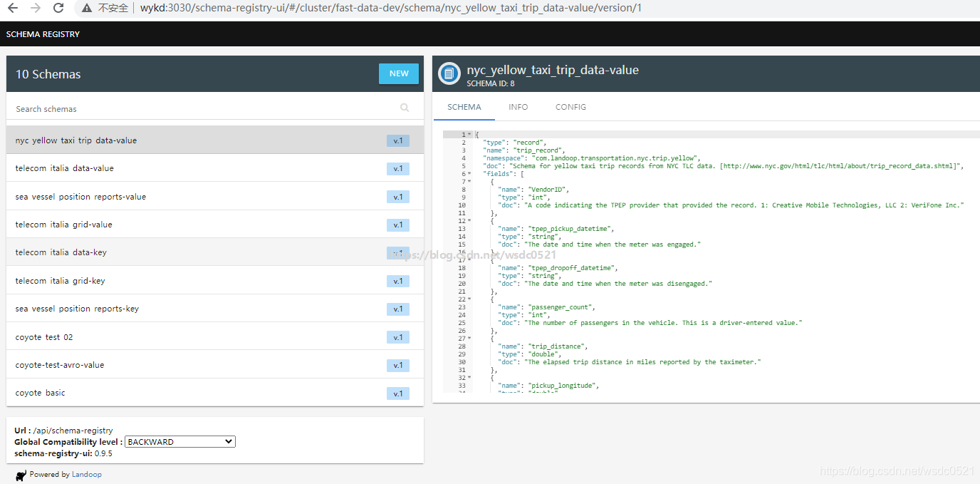Click v.1 badge of telecom italia grid-key
This screenshot has width=980, height=484.
(x=398, y=281)
